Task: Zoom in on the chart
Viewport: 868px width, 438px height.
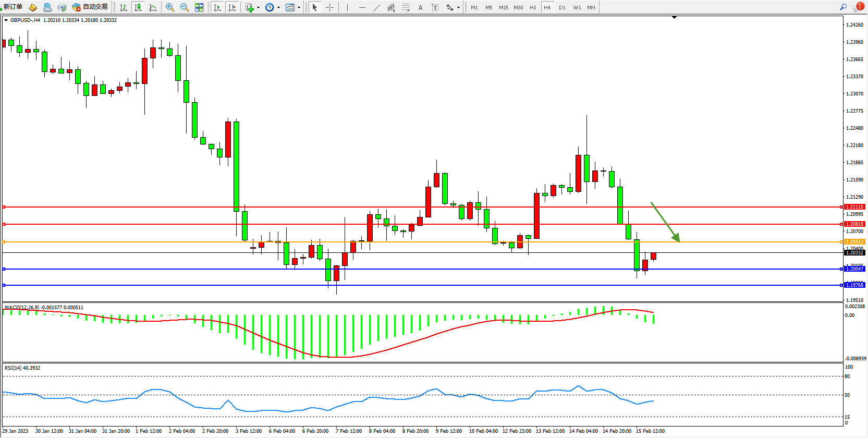Action: pyautogui.click(x=170, y=7)
